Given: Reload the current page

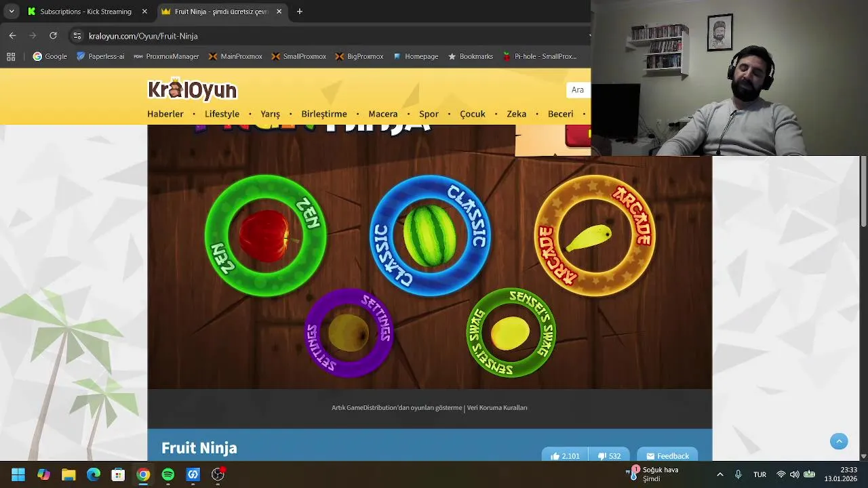Looking at the screenshot, I should coord(53,35).
